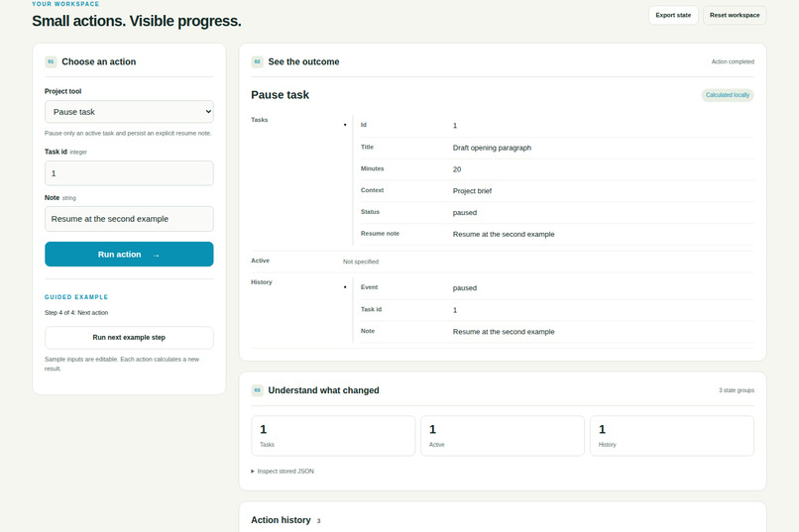Click the Note input field

pos(129,219)
